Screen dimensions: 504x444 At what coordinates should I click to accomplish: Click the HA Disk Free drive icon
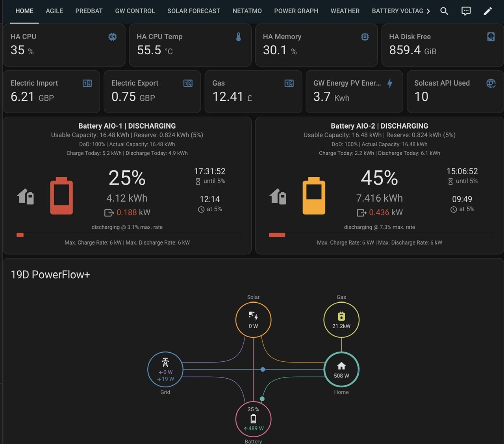491,37
